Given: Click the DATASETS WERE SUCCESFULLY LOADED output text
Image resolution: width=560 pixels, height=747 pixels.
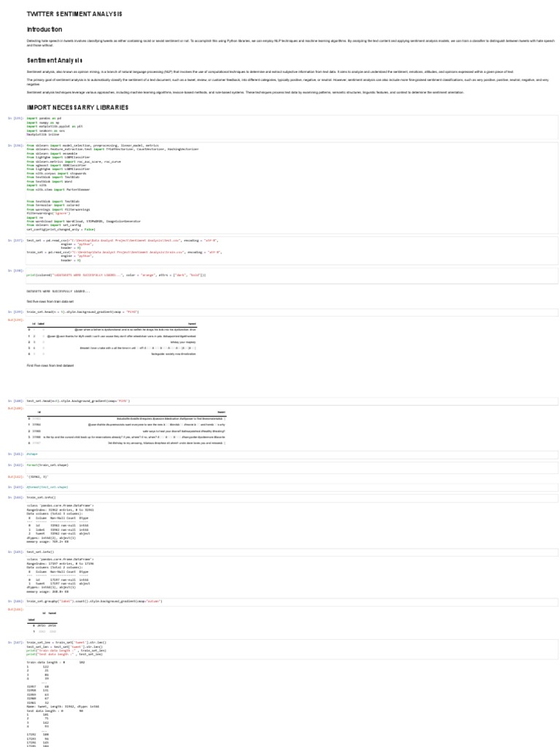Looking at the screenshot, I should pos(58,291).
